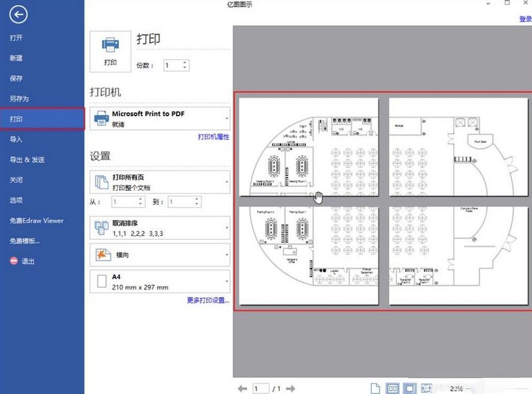The width and height of the screenshot is (532, 394).
Task: Open 选项 in the sidebar
Action: 16,201
